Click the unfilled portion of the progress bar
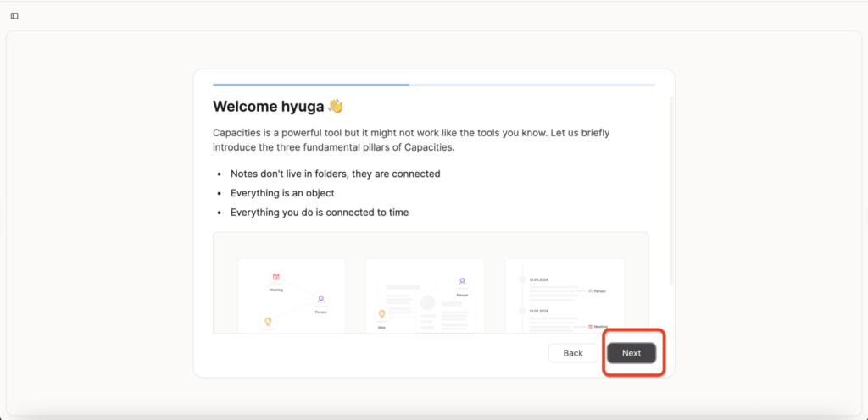 [531, 85]
